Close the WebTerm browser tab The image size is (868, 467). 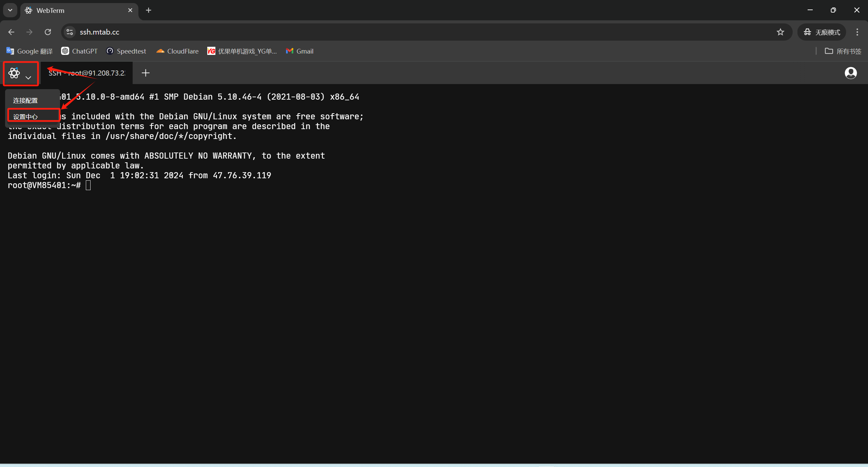point(130,10)
